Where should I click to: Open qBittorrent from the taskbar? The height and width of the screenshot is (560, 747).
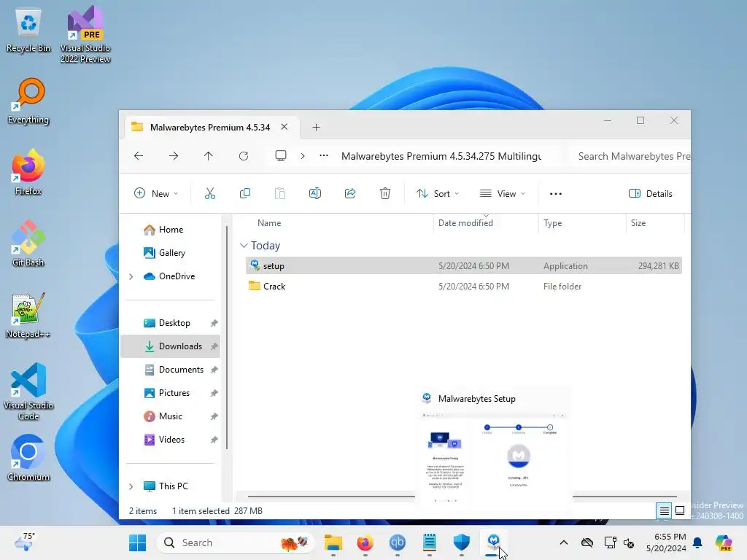(x=398, y=542)
